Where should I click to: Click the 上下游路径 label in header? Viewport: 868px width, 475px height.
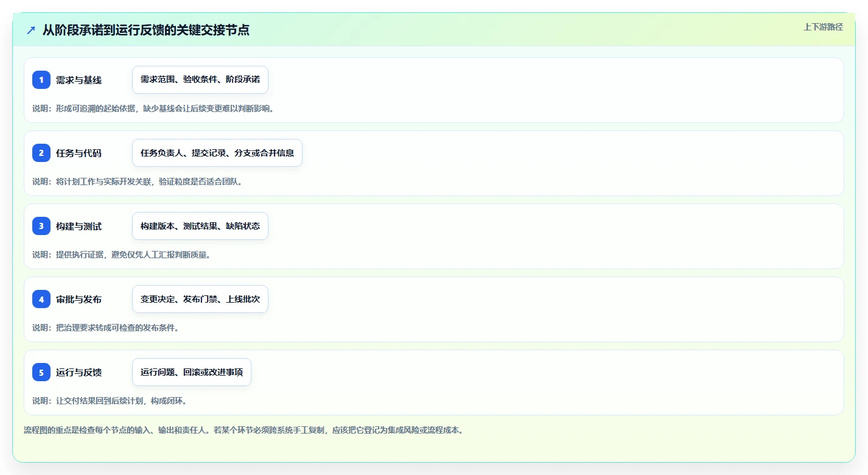click(x=824, y=27)
